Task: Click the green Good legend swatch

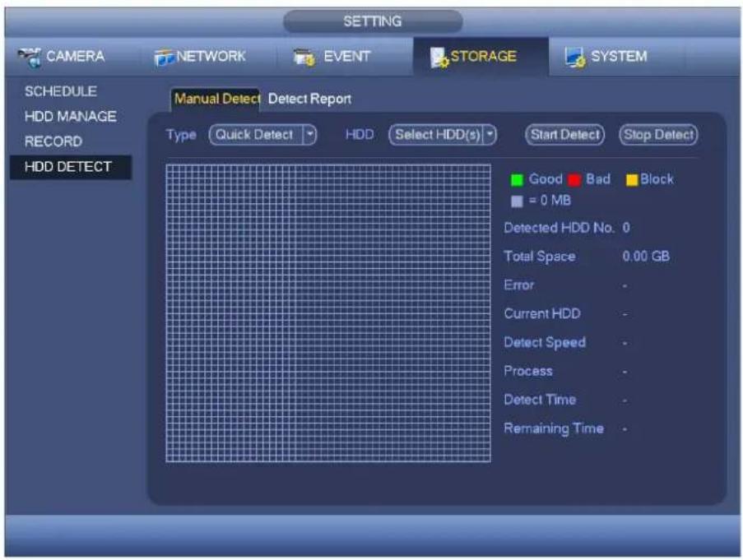Action: (x=517, y=180)
